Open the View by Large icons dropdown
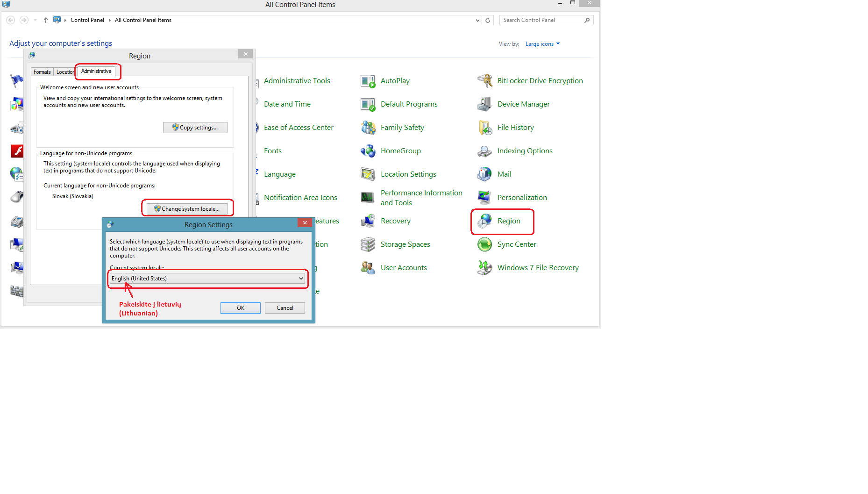The width and height of the screenshot is (868, 494). click(542, 44)
